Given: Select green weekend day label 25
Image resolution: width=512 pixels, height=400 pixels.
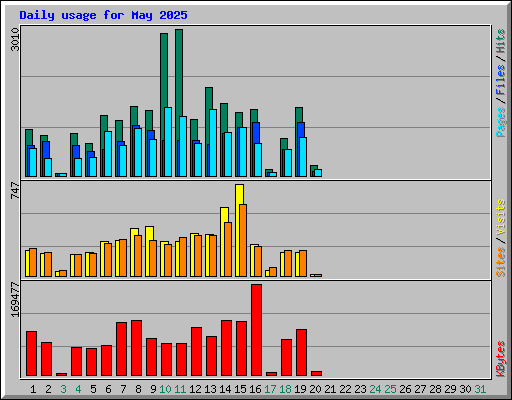Looking at the screenshot, I should [390, 389].
